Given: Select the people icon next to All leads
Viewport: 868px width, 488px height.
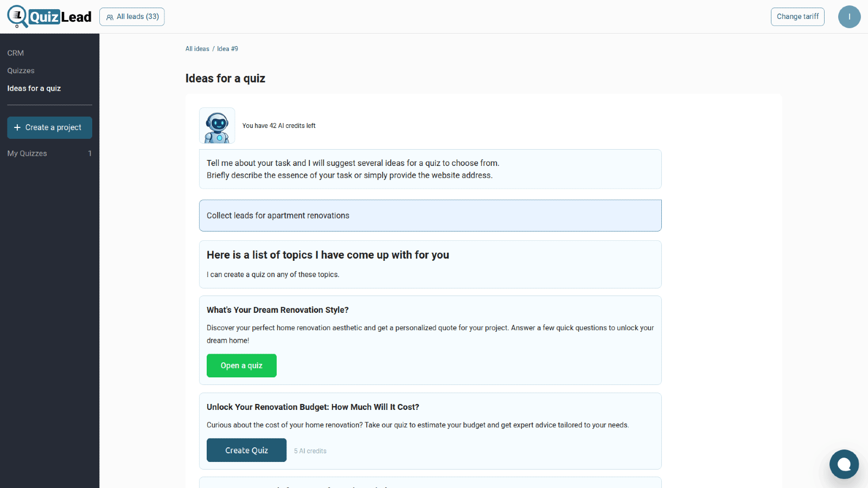Looking at the screenshot, I should tap(110, 17).
